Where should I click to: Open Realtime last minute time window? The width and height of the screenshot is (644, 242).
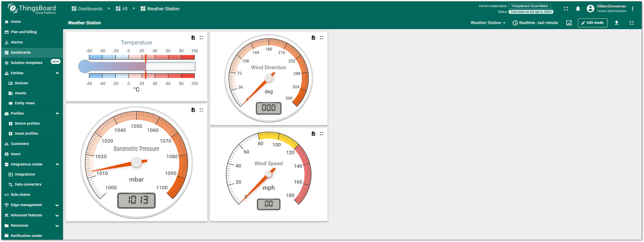coord(535,23)
